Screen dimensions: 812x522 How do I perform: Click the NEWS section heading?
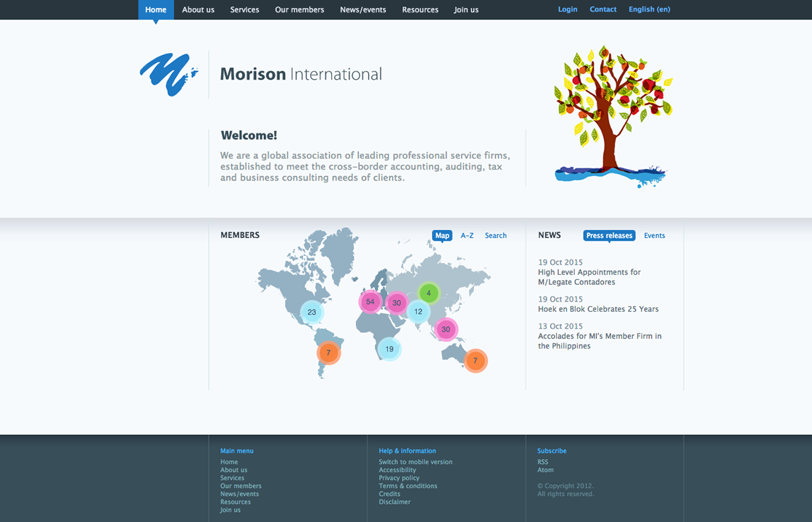(550, 235)
